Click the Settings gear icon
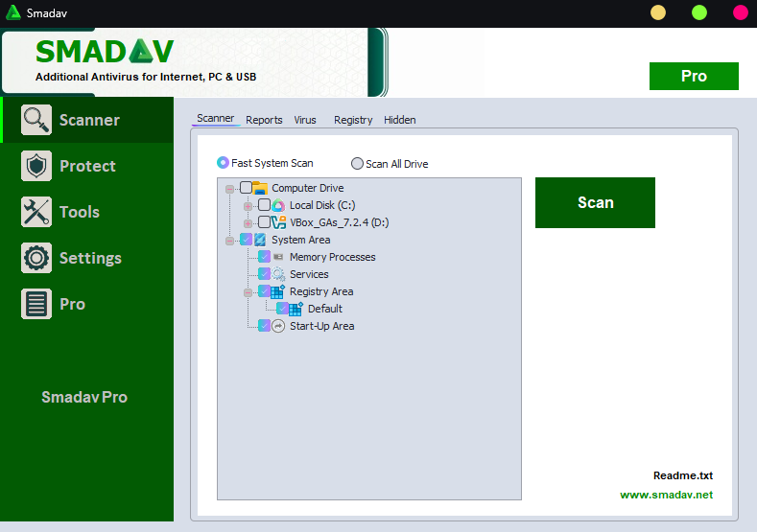Image resolution: width=757 pixels, height=532 pixels. (36, 258)
